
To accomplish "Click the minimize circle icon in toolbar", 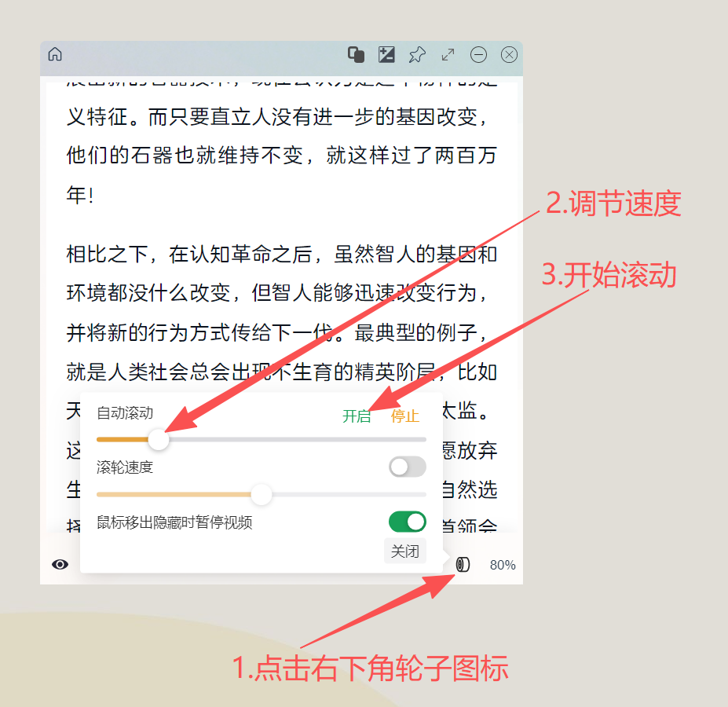I will [478, 54].
